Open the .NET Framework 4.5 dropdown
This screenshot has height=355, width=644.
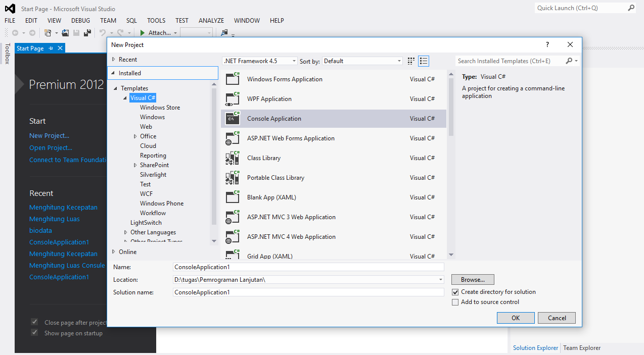pyautogui.click(x=260, y=61)
